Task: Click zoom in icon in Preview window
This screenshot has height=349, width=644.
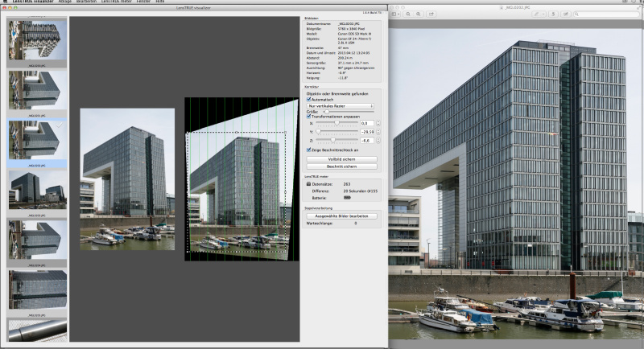Action: (x=418, y=14)
